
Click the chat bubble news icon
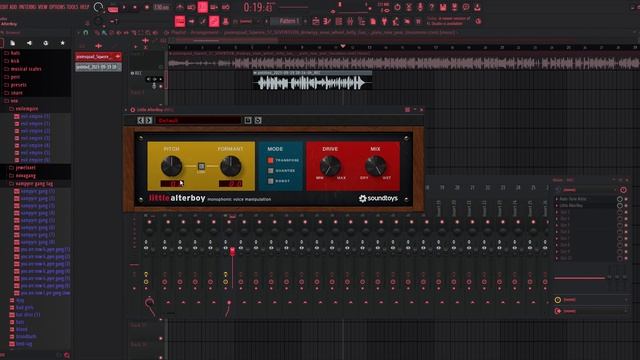click(466, 7)
